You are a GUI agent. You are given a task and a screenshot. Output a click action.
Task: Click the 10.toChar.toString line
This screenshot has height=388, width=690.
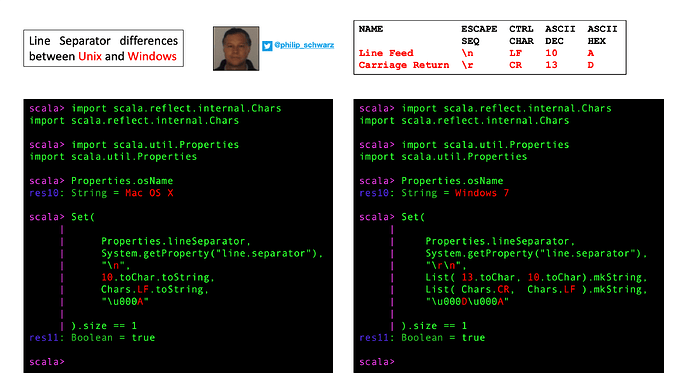pyautogui.click(x=158, y=278)
